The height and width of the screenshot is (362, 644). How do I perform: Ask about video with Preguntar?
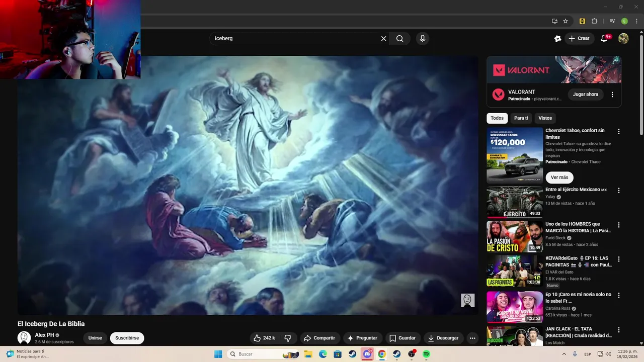(x=363, y=338)
